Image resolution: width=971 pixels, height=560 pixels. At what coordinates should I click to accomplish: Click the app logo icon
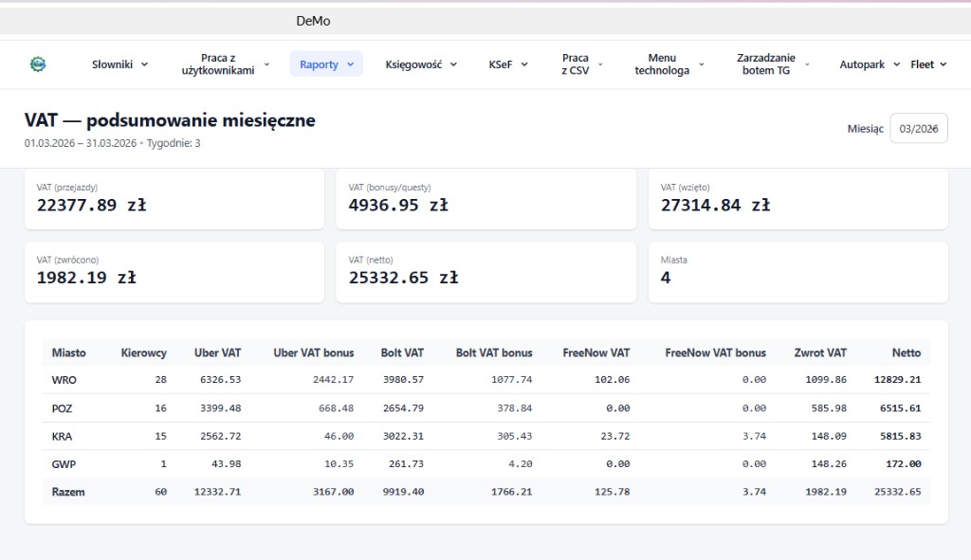tap(38, 64)
